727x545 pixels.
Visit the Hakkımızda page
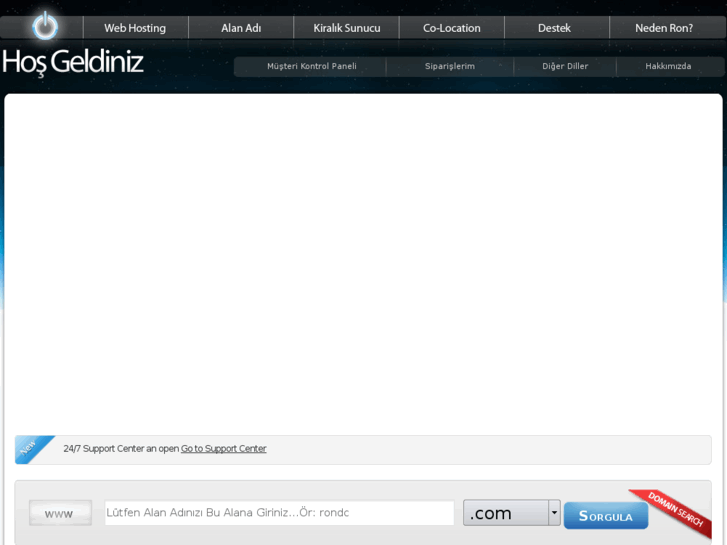(668, 66)
